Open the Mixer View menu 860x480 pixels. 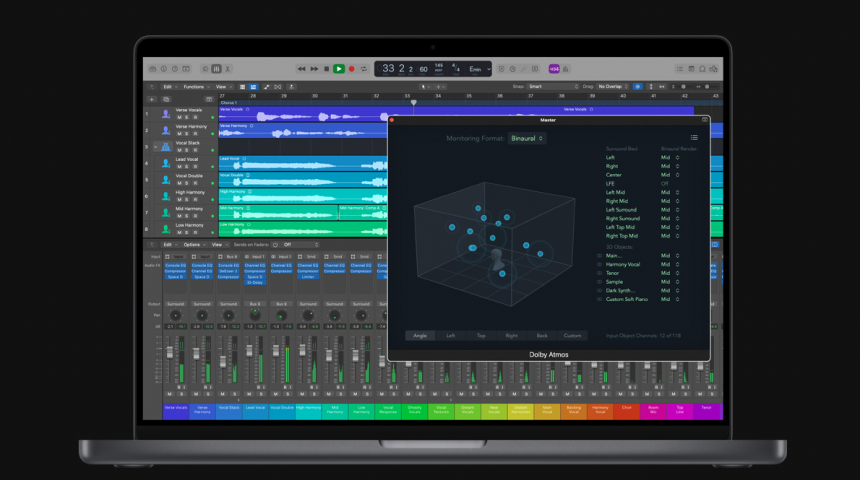click(x=219, y=245)
